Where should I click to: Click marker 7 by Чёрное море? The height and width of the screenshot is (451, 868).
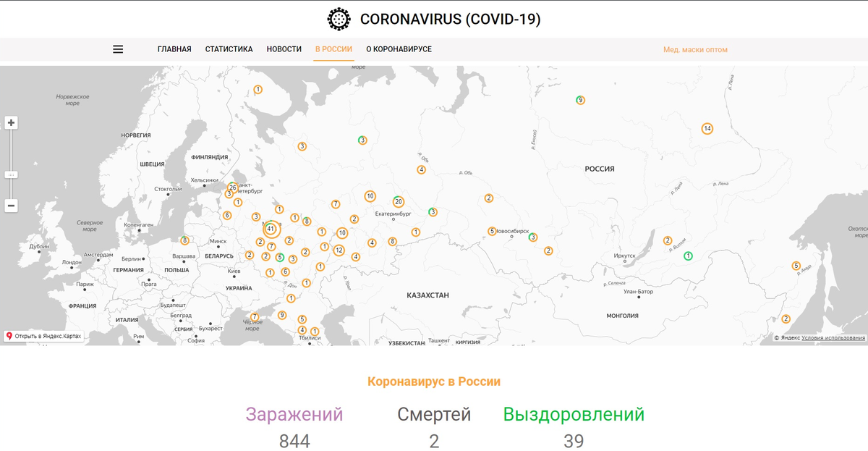pyautogui.click(x=255, y=316)
